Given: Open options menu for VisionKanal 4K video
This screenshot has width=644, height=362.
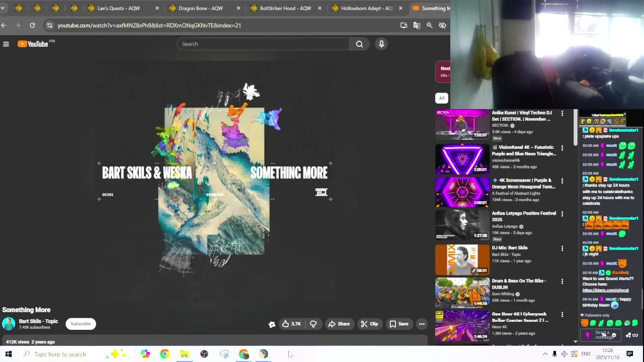Looking at the screenshot, I should point(562,148).
